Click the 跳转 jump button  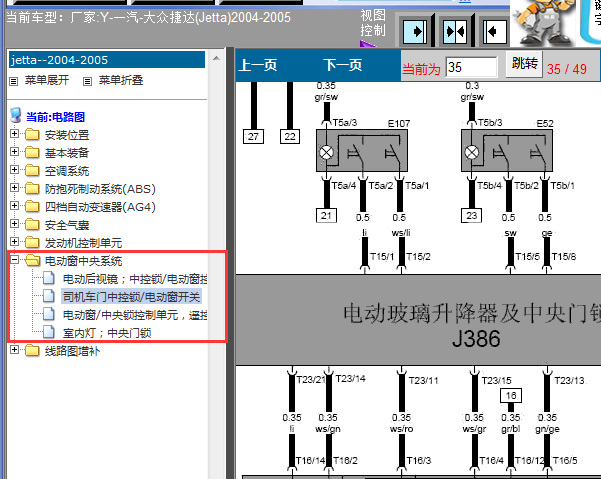pyautogui.click(x=525, y=64)
